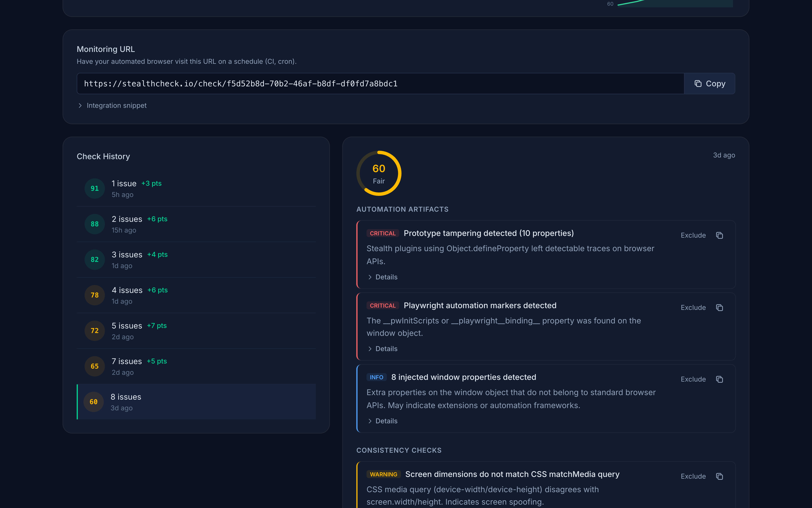This screenshot has height=508, width=812.
Task: Copy the monitoring URL with Copy button
Action: [709, 84]
